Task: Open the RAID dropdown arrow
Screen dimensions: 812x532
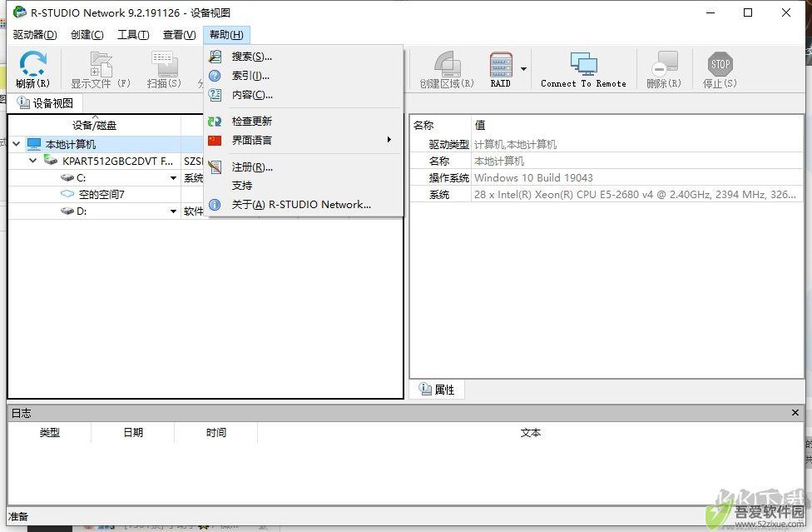Action: pos(523,69)
